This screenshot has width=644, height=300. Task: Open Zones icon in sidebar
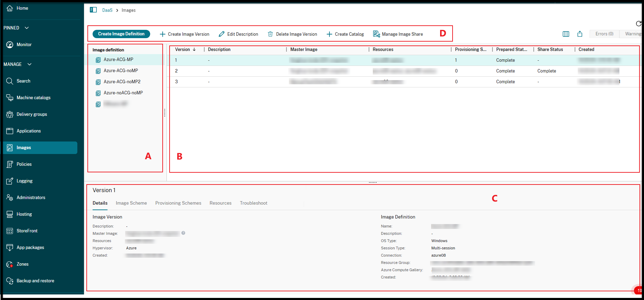point(10,264)
